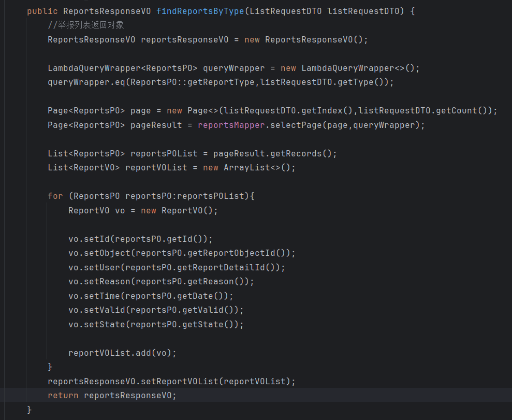Screen dimensions: 512x420
Task: Click the getDate() call
Action: pyautogui.click(x=200, y=296)
